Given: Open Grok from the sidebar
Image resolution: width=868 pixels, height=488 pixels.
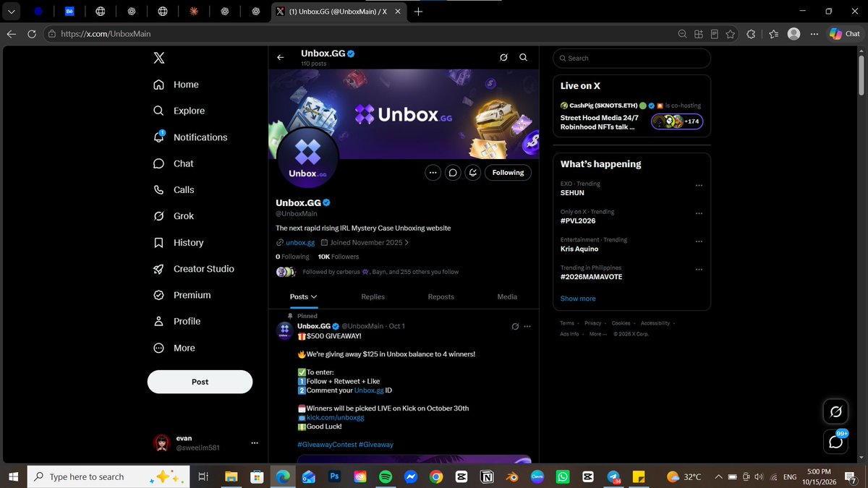Looking at the screenshot, I should 174,216.
